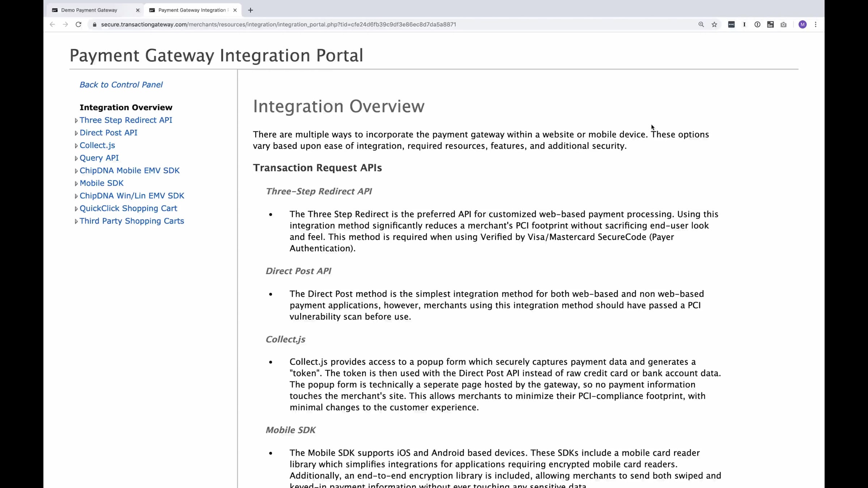Click the padlock site info icon

click(95, 25)
